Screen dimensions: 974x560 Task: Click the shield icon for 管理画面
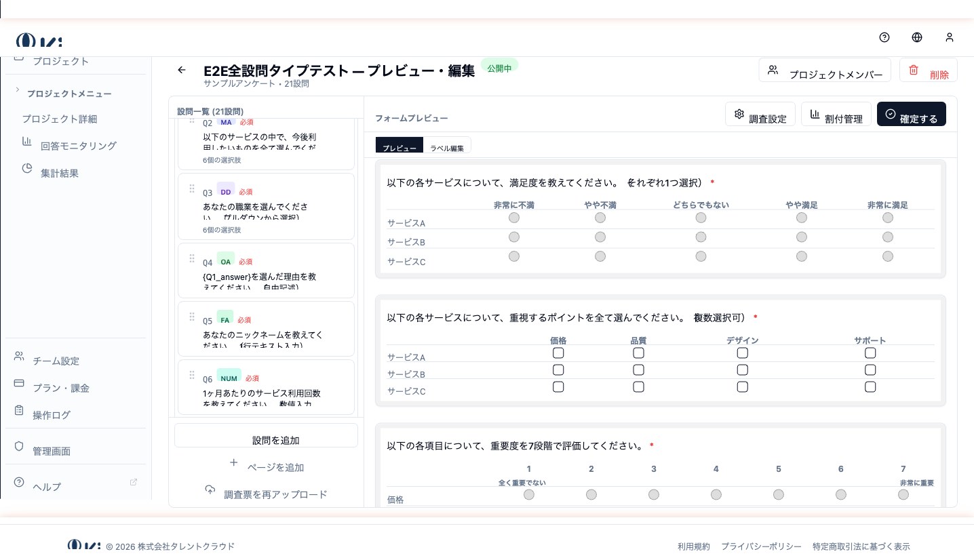click(19, 447)
